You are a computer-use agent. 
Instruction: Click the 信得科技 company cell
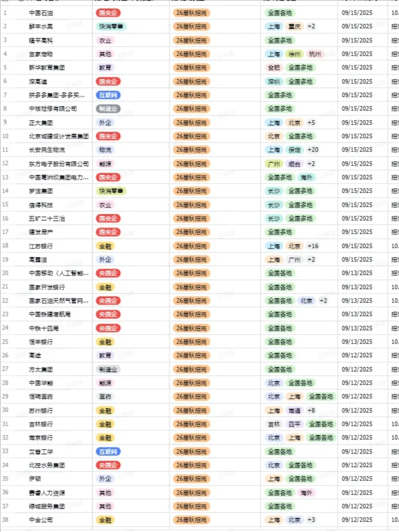pyautogui.click(x=40, y=205)
